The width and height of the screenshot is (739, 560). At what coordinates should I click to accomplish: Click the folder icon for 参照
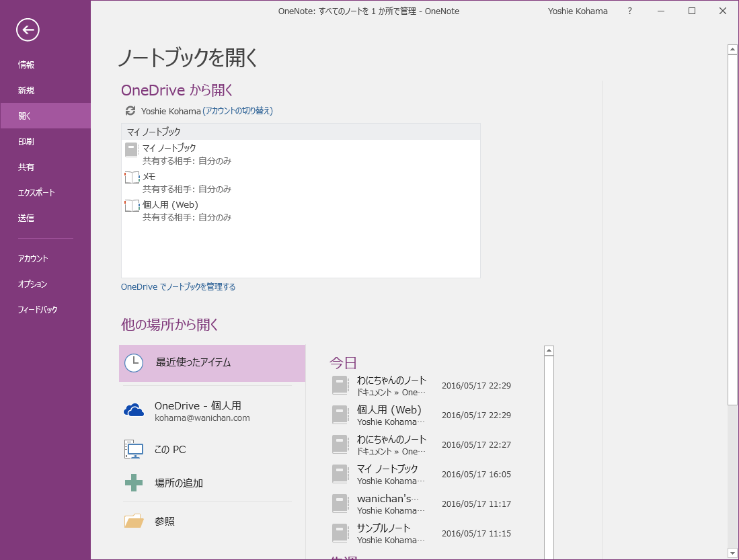tap(134, 521)
